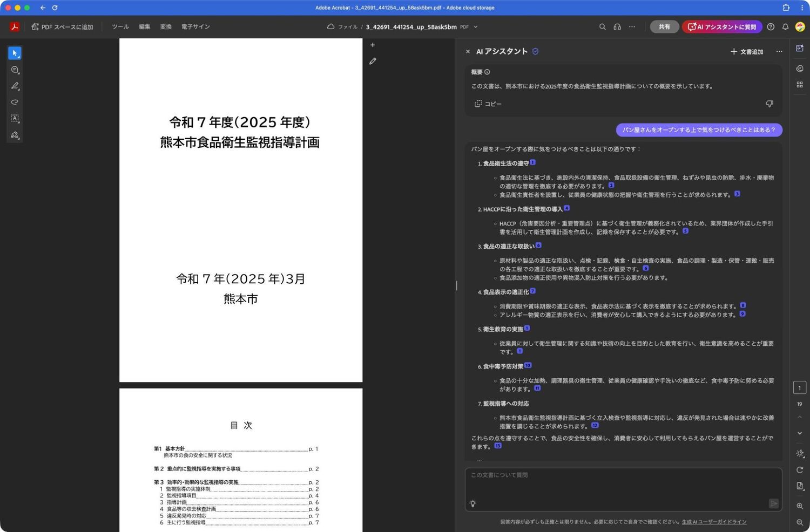Give thumbs-down feedback on the AI summary

[x=769, y=104]
